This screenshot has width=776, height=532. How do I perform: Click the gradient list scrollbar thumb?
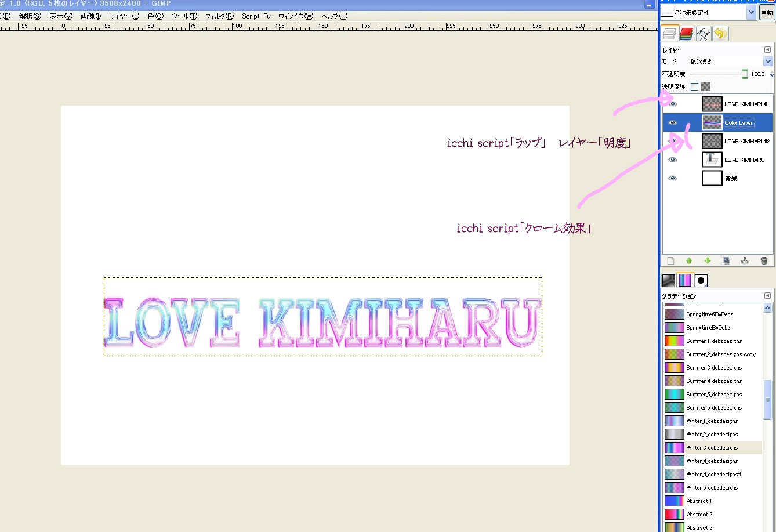(768, 400)
